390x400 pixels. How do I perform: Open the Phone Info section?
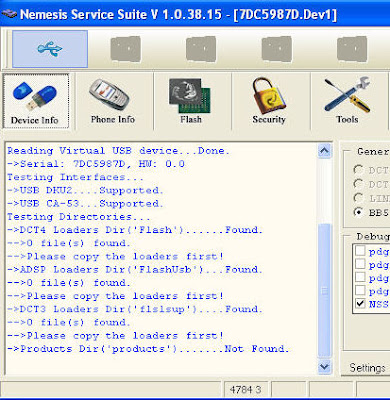point(113,101)
